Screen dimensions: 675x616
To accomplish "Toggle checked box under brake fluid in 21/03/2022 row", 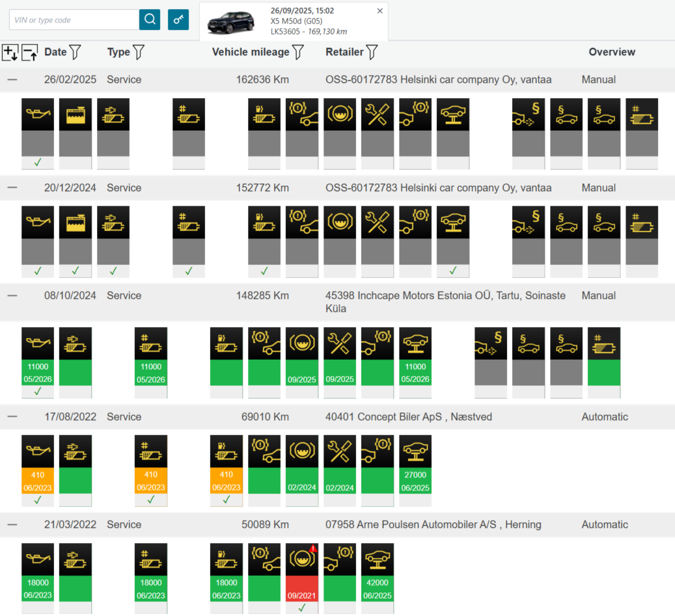I will coord(302,608).
